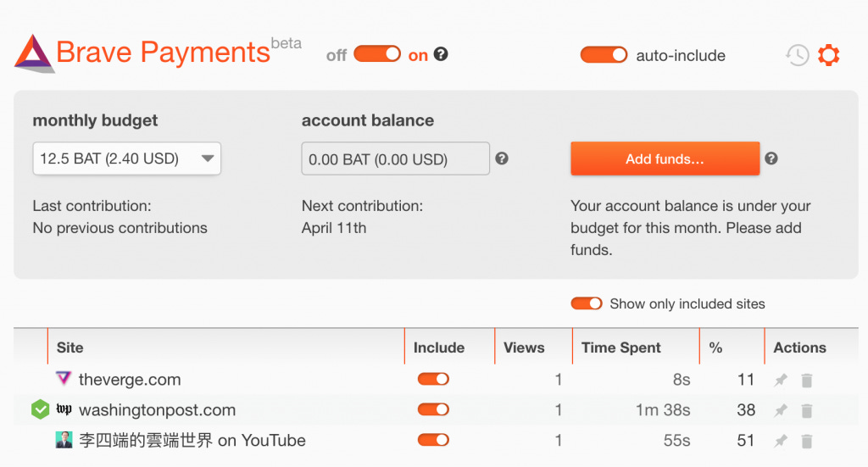Toggle Show only included sites

coord(587,303)
